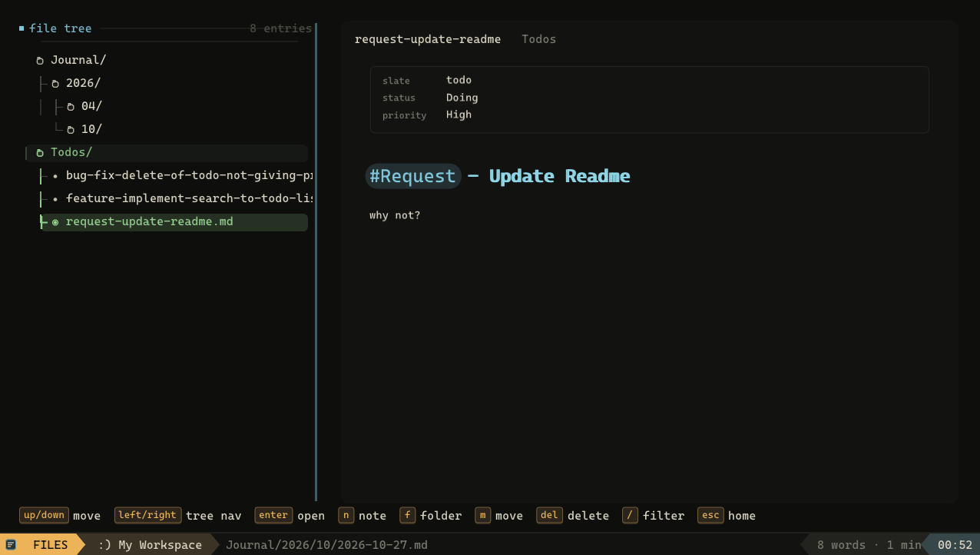The height and width of the screenshot is (555, 980).
Task: Click the 'open' hint label
Action: 311,516
